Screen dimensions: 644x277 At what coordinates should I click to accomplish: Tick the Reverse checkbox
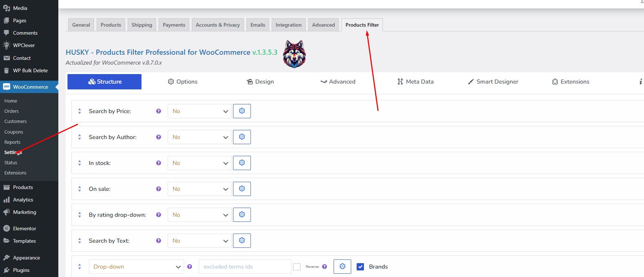297,267
